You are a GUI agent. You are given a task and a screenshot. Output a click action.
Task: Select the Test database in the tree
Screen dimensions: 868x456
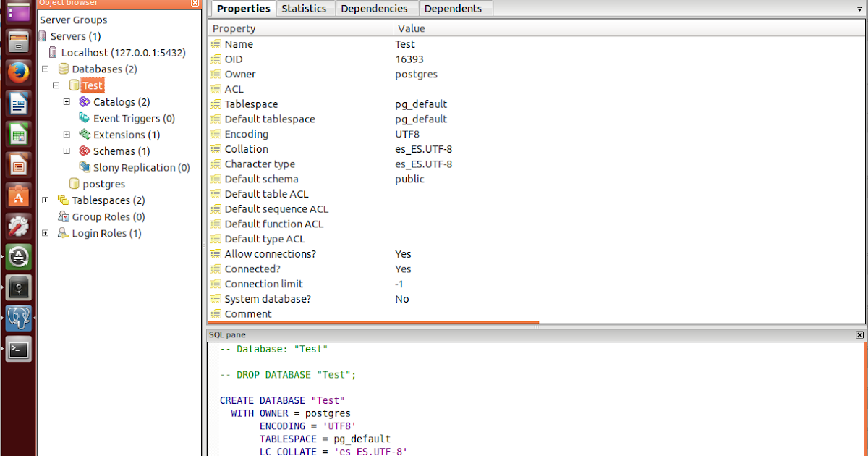[93, 85]
